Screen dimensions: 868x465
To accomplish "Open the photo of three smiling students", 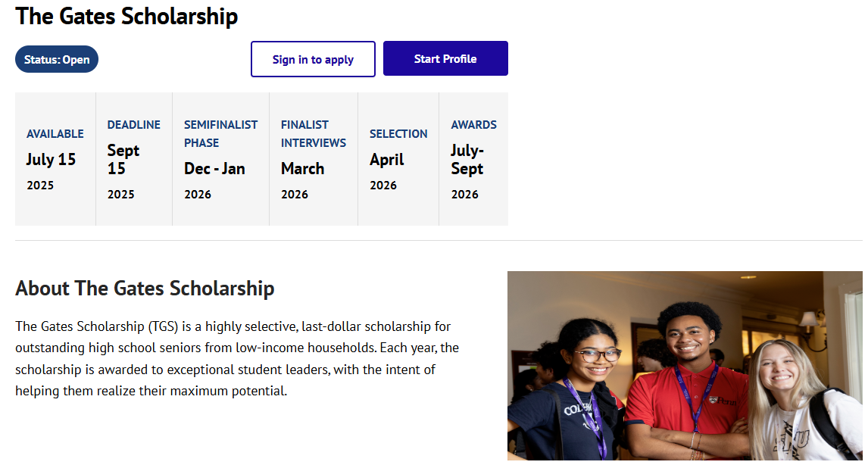I will point(685,365).
